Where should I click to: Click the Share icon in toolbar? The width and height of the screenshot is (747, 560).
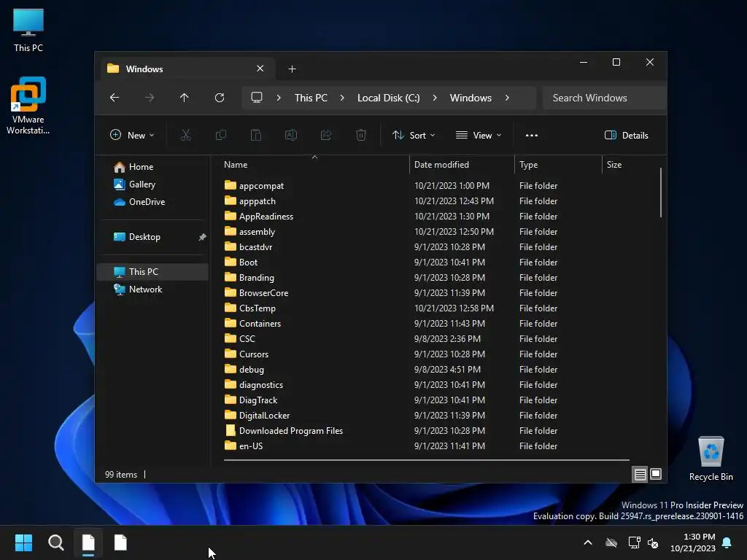tap(326, 135)
